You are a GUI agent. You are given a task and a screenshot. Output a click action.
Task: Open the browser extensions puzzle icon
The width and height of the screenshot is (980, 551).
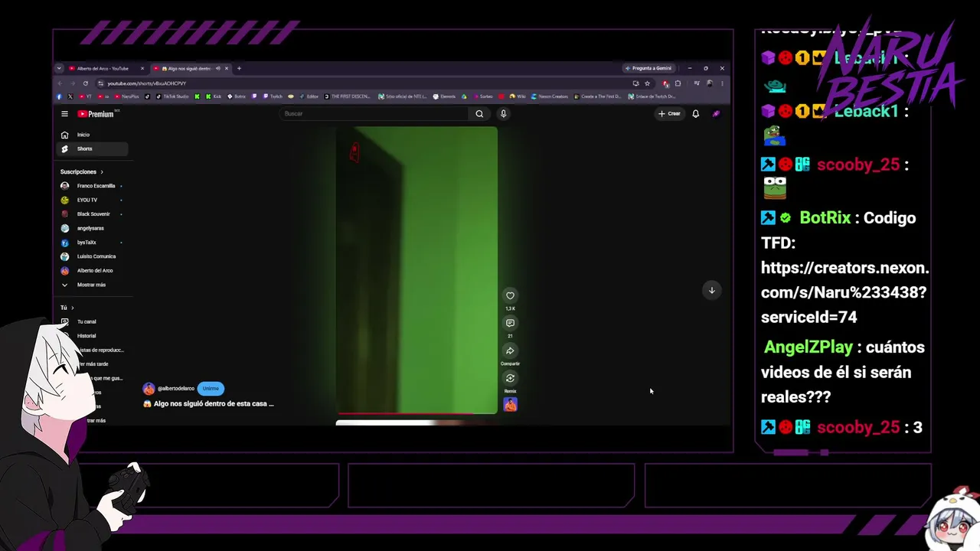coord(678,83)
